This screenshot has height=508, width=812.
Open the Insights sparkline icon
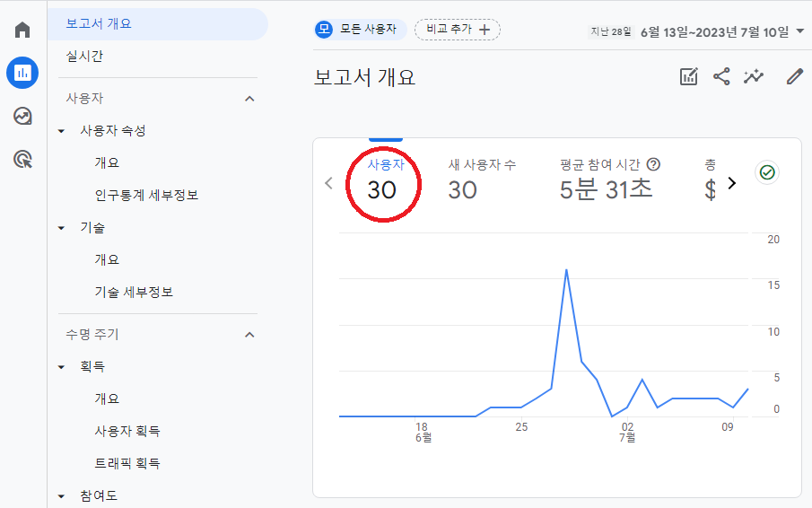[754, 76]
